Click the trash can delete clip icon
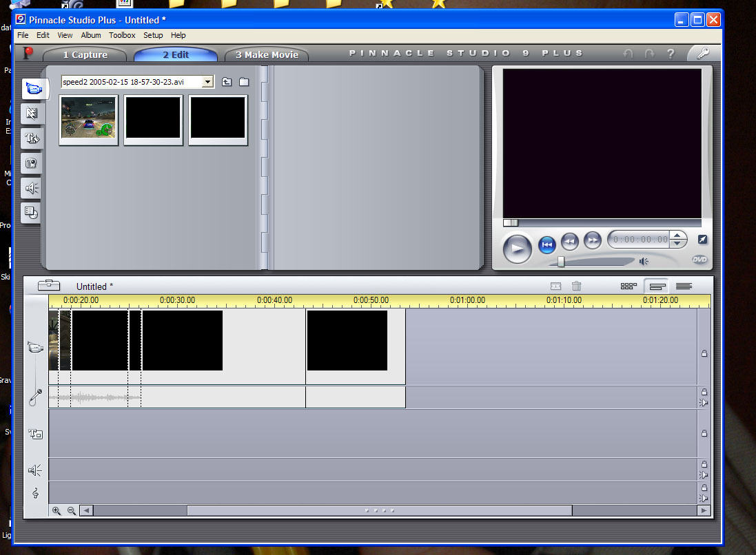Image resolution: width=756 pixels, height=555 pixels. point(576,286)
